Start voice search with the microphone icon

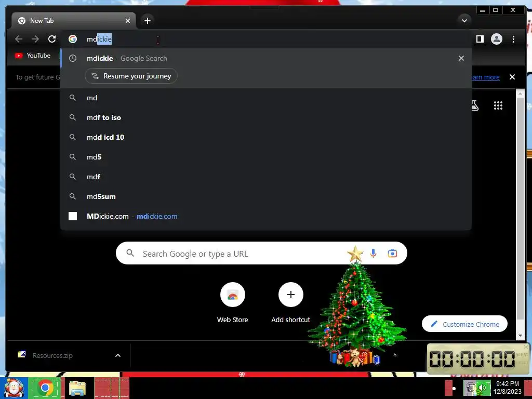point(373,253)
